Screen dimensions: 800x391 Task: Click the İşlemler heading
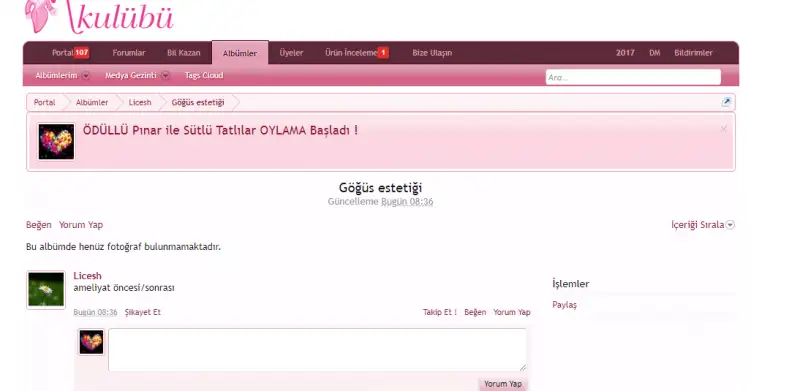570,284
